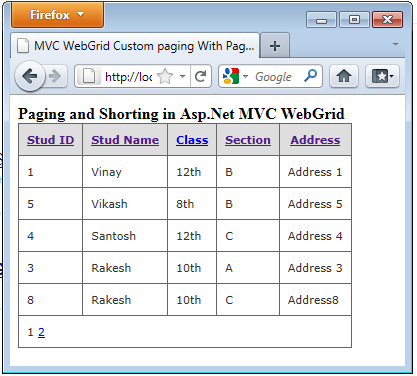Click the 12th class cell in Santosh's row
Screen dimensions: 417x376
[192, 236]
